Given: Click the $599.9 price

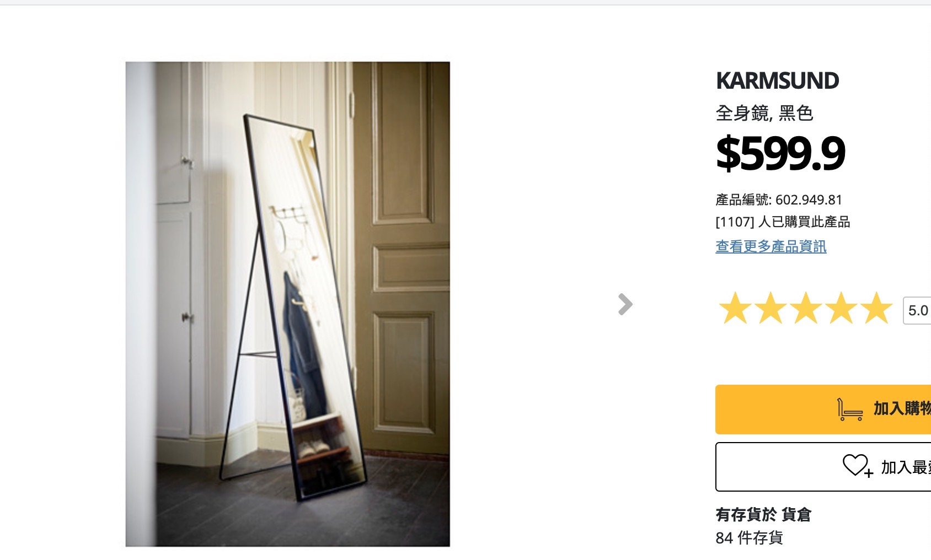Looking at the screenshot, I should click(x=780, y=153).
